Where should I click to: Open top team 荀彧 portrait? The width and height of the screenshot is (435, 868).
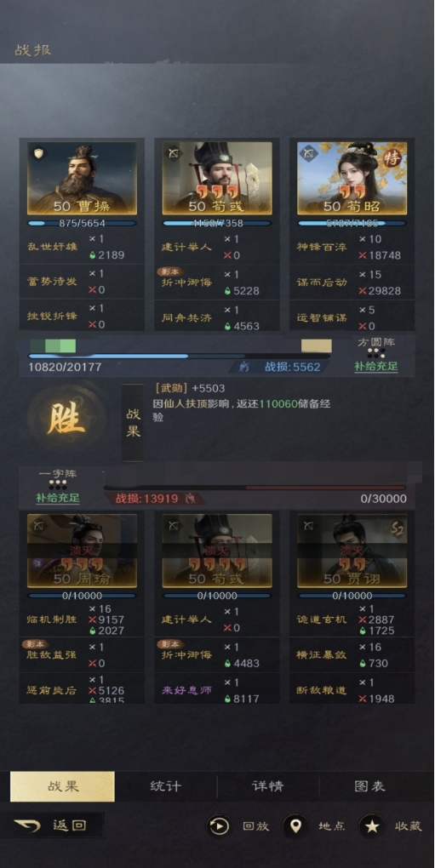click(x=217, y=178)
